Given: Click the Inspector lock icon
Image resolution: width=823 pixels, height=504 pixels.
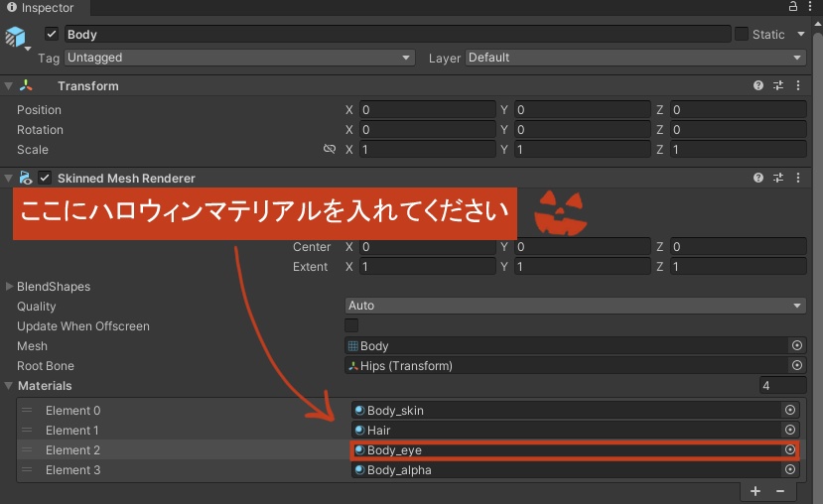Looking at the screenshot, I should coord(792,6).
